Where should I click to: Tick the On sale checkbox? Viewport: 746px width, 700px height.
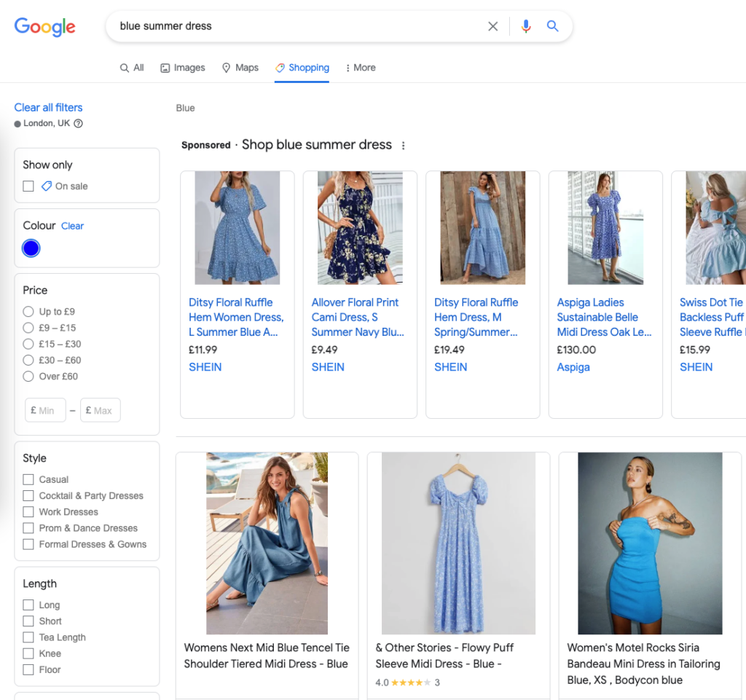point(28,186)
